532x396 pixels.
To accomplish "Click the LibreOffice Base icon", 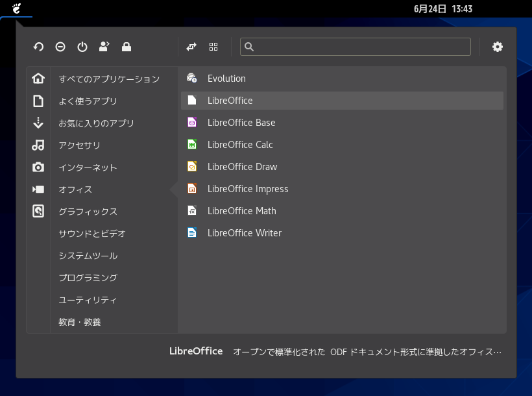I will click(x=192, y=122).
